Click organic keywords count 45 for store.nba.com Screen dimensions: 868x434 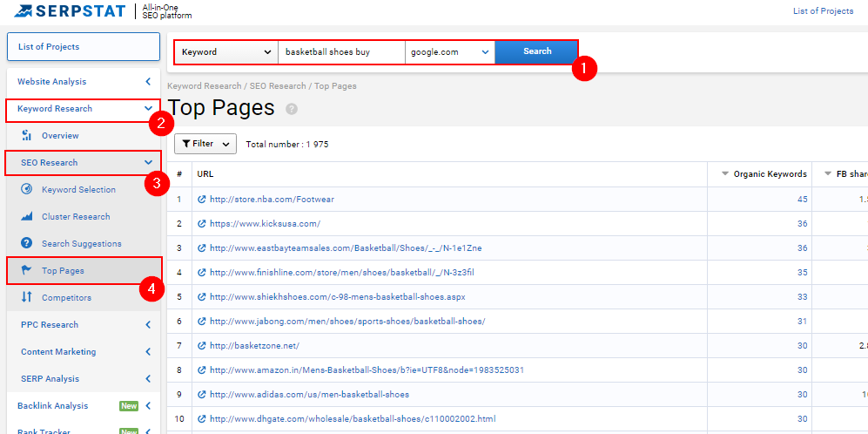click(803, 199)
